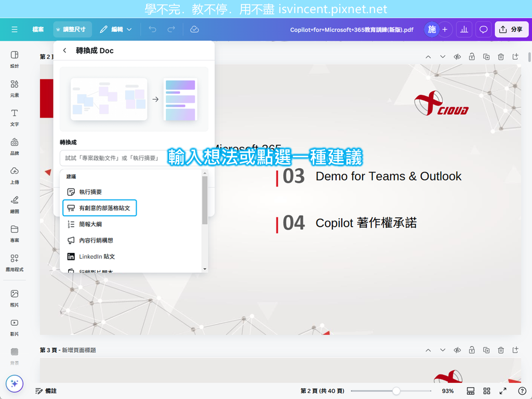Open the analytics bar chart icon
The height and width of the screenshot is (399, 532).
coord(464,30)
